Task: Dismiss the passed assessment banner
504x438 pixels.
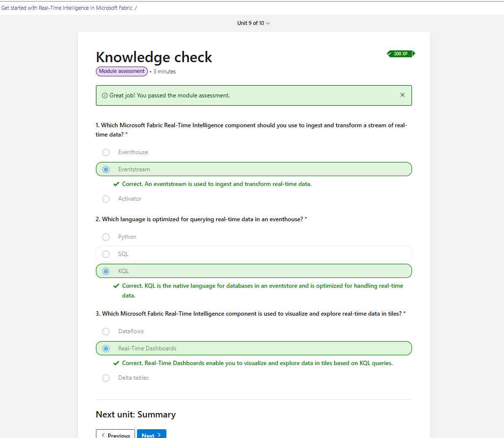Action: pos(402,95)
